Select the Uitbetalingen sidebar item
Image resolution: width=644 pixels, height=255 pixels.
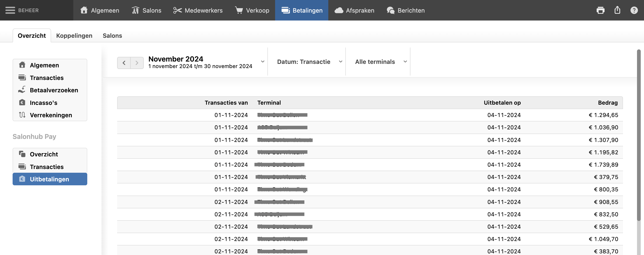click(x=49, y=179)
